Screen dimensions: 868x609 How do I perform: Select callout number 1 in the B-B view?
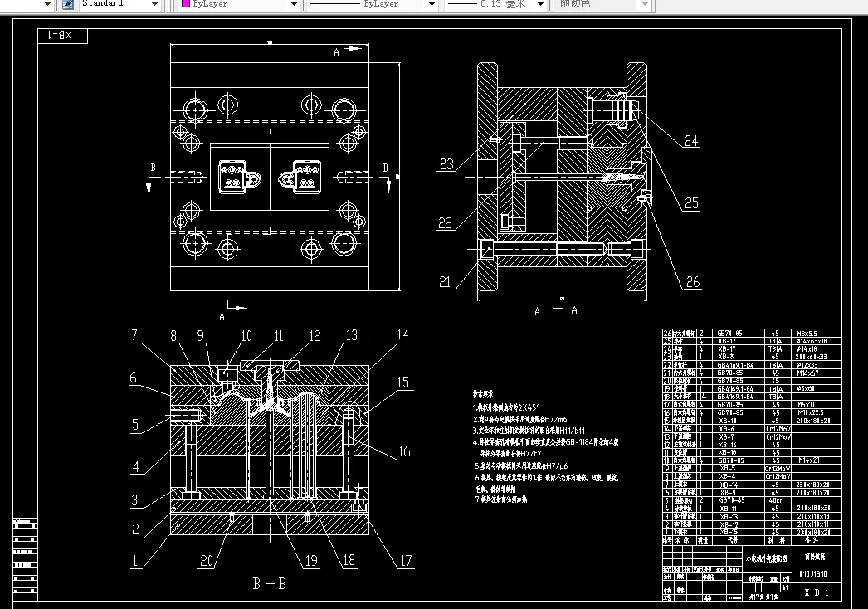(x=134, y=561)
